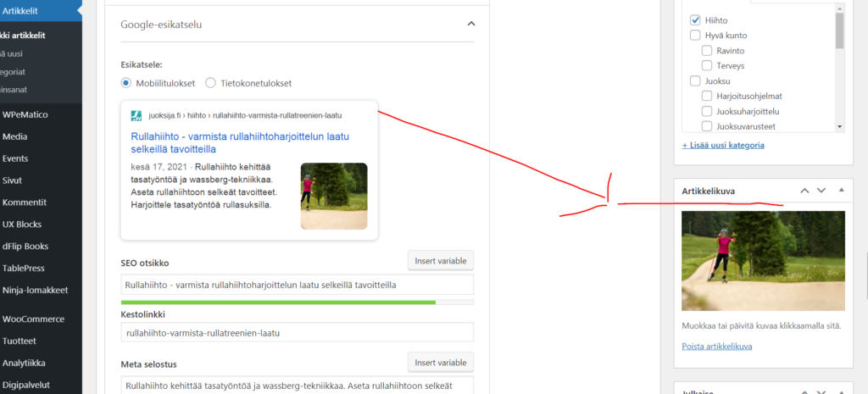
Task: Click 'egoriat' submenu item
Action: (x=13, y=71)
